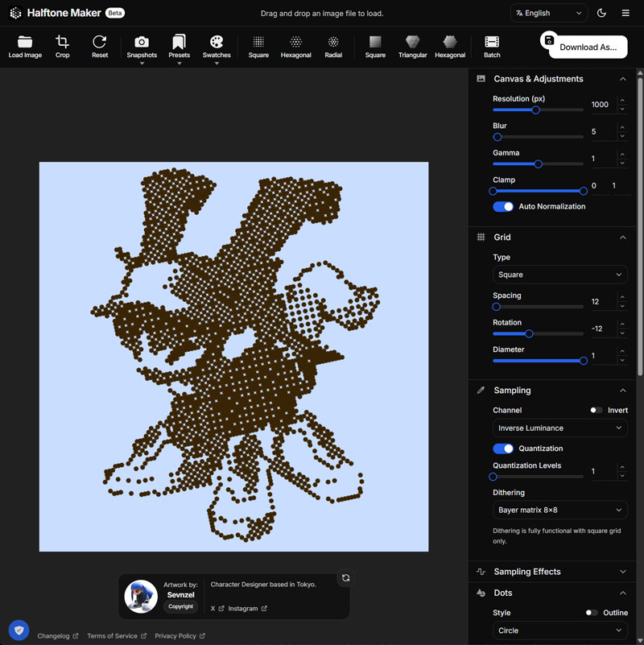Screen dimensions: 644x645
Task: Refresh the artwork credit card
Action: tap(345, 577)
